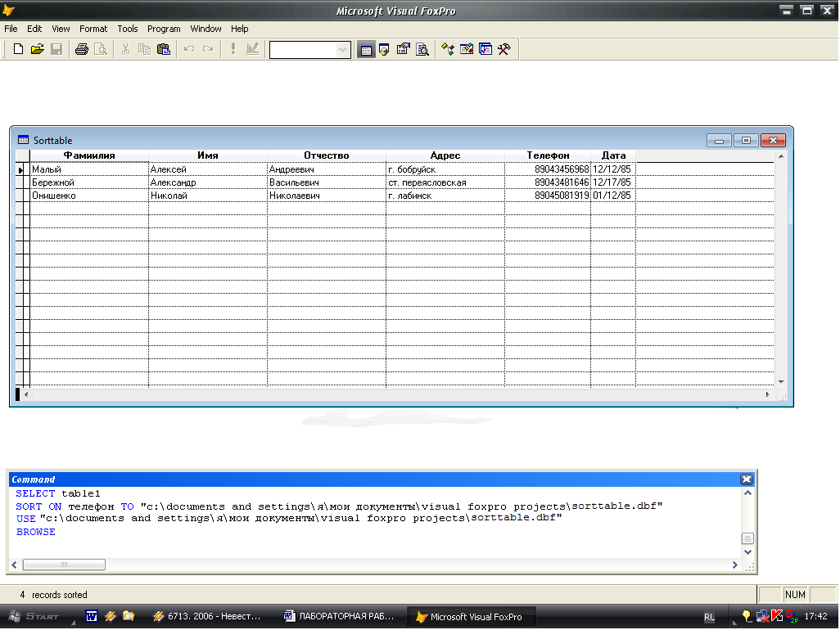840x630 pixels.
Task: Click Sorttable horizontal scroll right arrow
Action: click(768, 394)
